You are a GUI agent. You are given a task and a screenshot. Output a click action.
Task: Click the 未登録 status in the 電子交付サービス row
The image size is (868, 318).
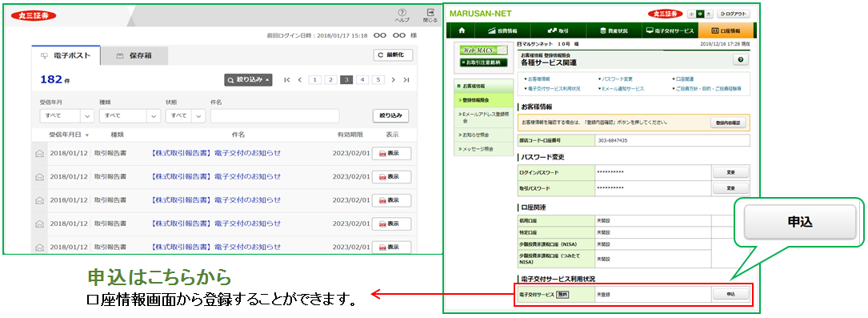(x=604, y=294)
